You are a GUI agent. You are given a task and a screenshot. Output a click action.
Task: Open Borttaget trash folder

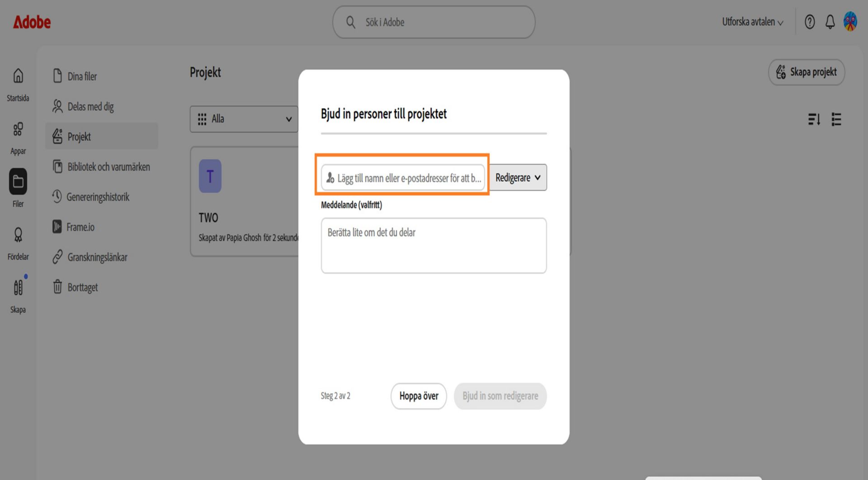(102, 287)
